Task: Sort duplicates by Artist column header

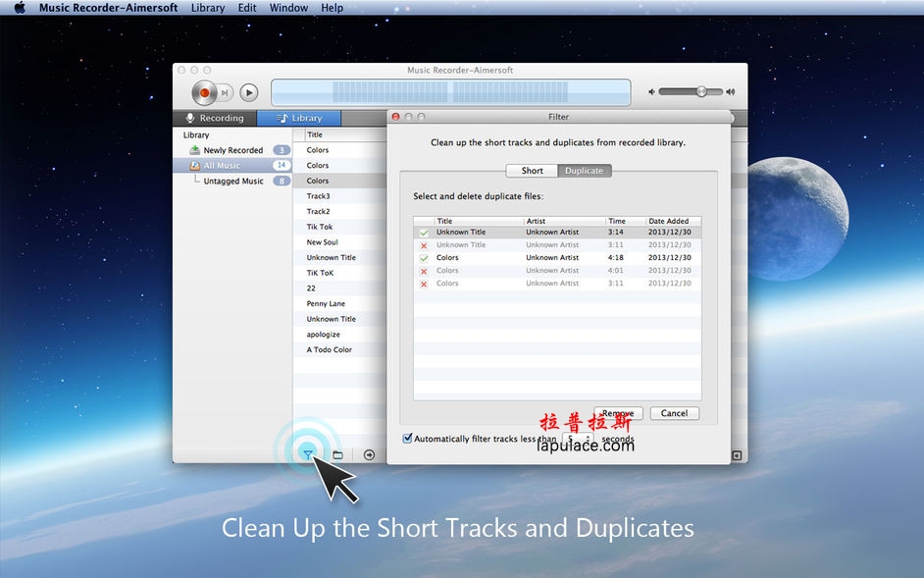Action: [x=564, y=221]
